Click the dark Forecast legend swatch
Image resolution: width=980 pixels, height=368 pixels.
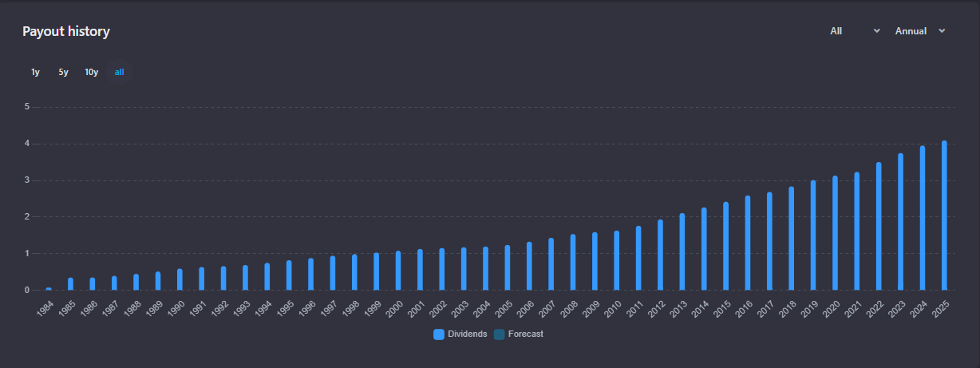point(500,334)
